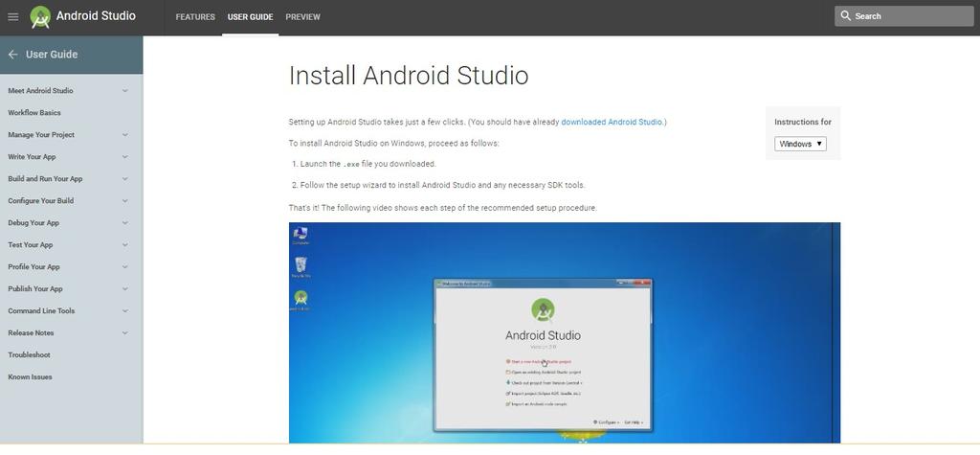Open Debug Your App sidebar item
The height and width of the screenshot is (455, 980).
[x=33, y=223]
